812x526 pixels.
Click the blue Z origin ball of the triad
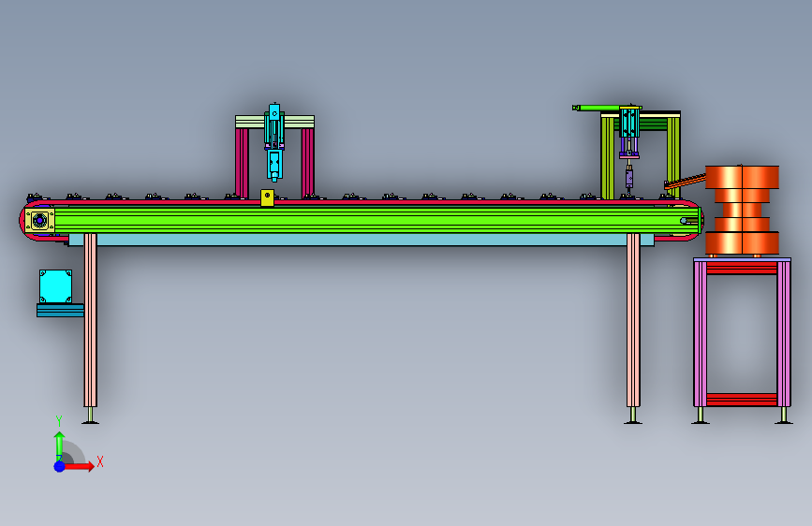click(60, 466)
